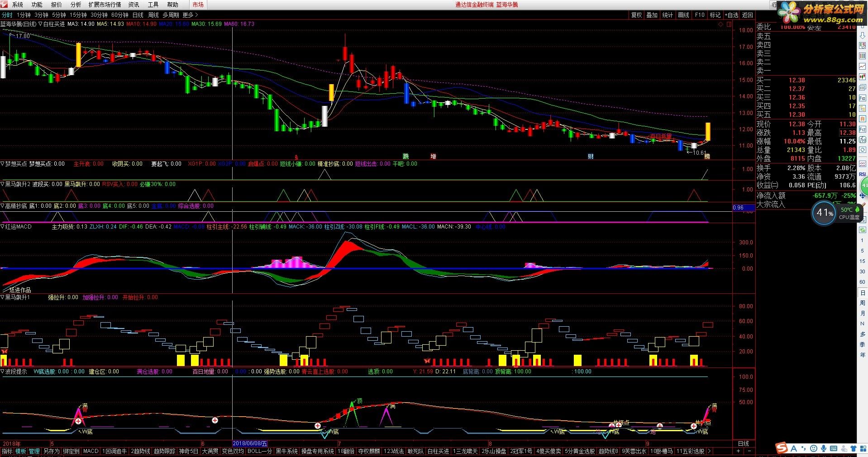The width and height of the screenshot is (868, 457).
Task: Switch to 周线 weekly chart
Action: (x=153, y=15)
